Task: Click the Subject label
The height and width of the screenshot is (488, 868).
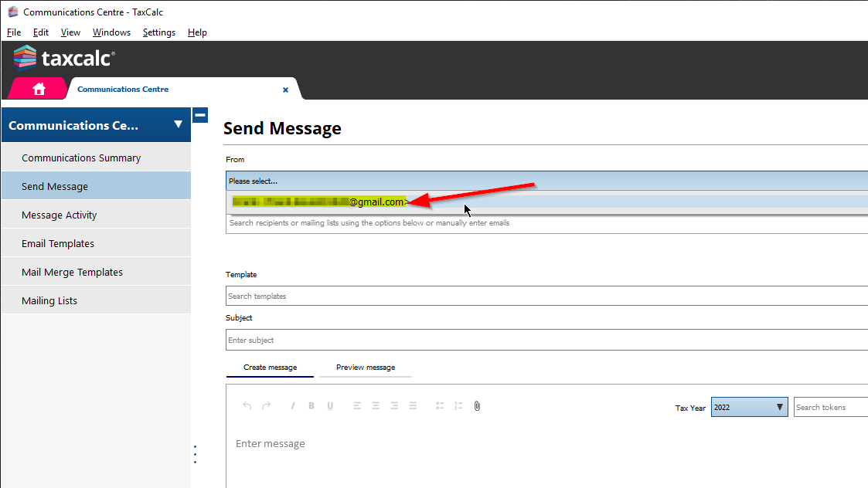Action: pos(239,317)
